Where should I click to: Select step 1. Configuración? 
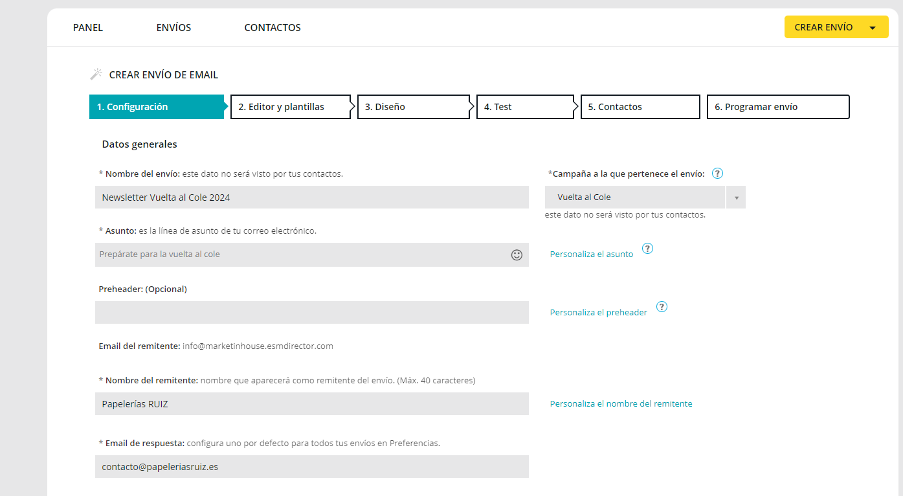click(x=156, y=107)
